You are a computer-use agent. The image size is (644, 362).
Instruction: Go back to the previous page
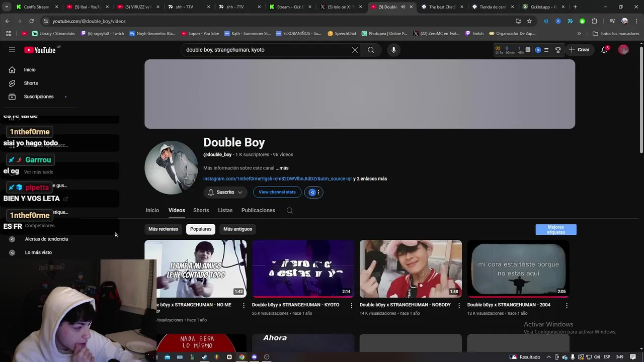pos(7,21)
